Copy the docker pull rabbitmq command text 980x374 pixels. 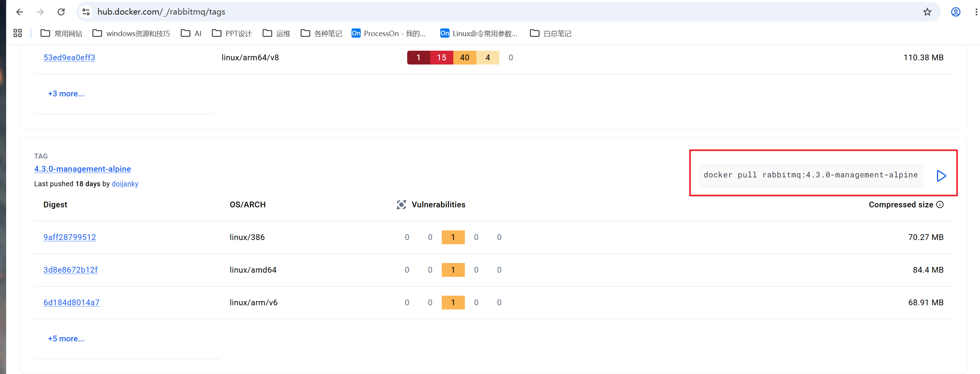coord(811,175)
